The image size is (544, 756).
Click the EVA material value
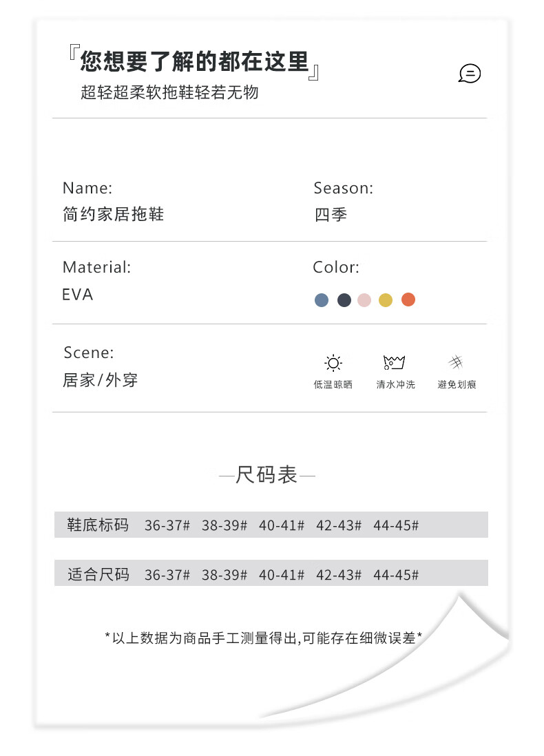[x=78, y=295]
